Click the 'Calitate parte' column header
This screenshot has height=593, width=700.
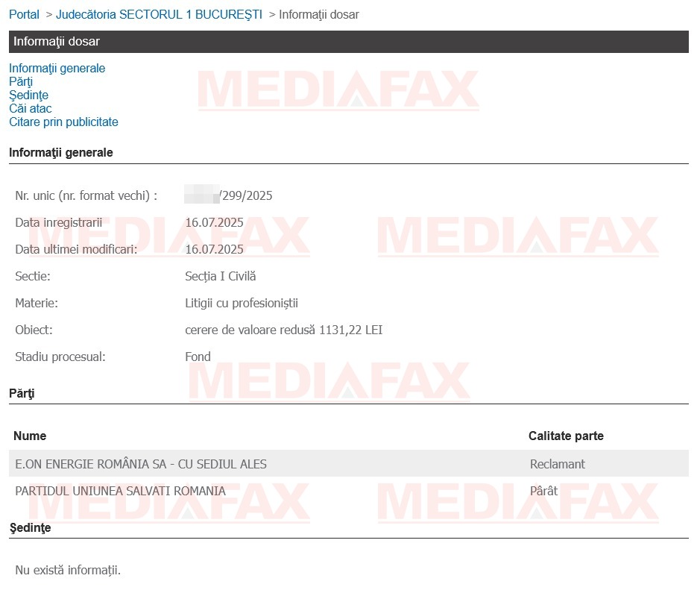click(566, 436)
